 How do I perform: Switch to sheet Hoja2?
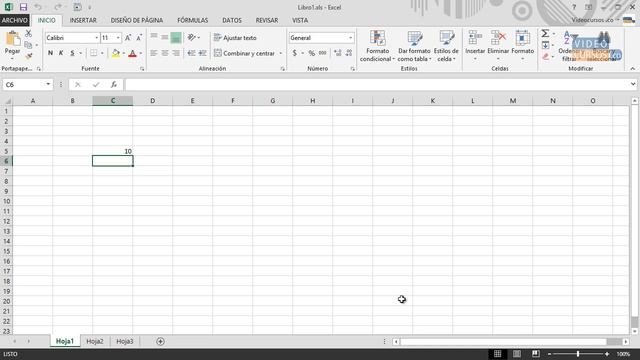coord(95,341)
